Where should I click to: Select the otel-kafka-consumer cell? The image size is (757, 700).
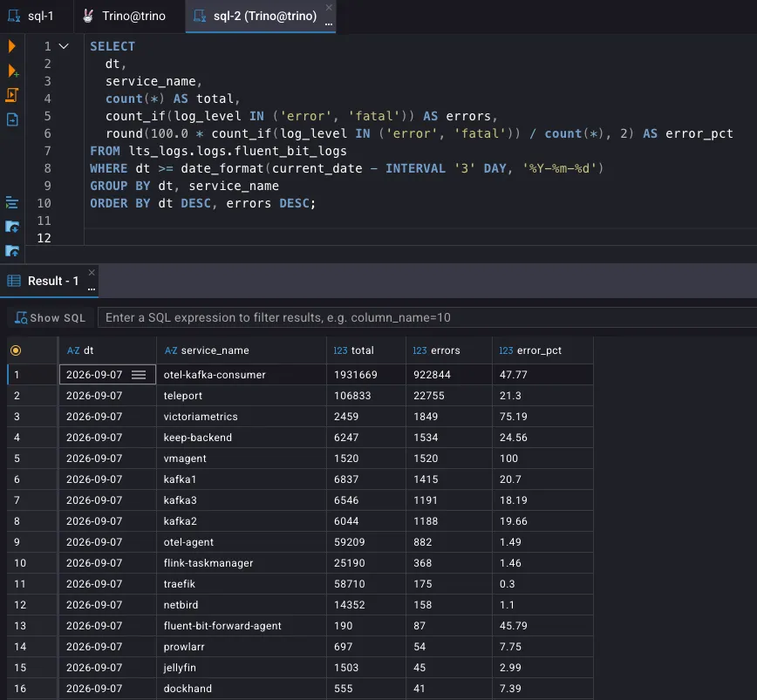tap(242, 375)
